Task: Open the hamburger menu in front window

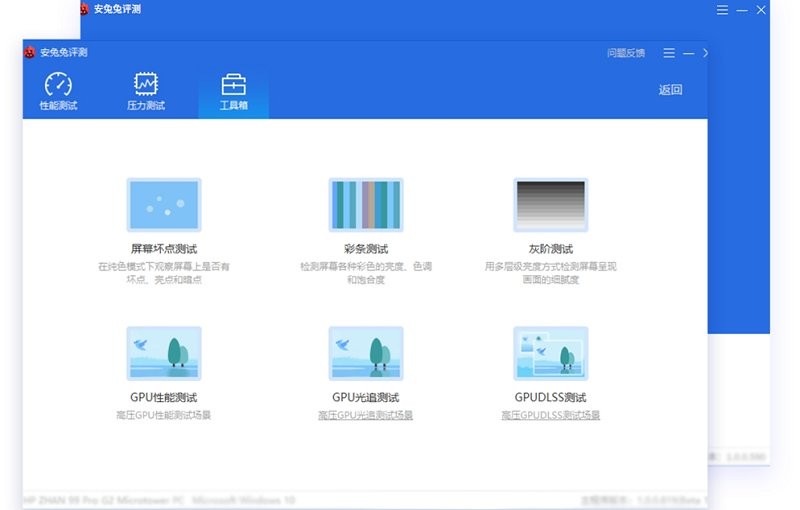Action: tap(669, 53)
